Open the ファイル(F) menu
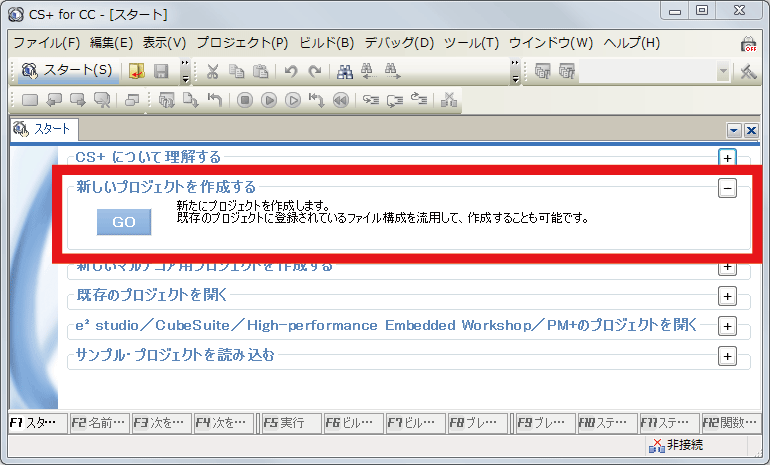This screenshot has width=770, height=465. click(x=47, y=43)
